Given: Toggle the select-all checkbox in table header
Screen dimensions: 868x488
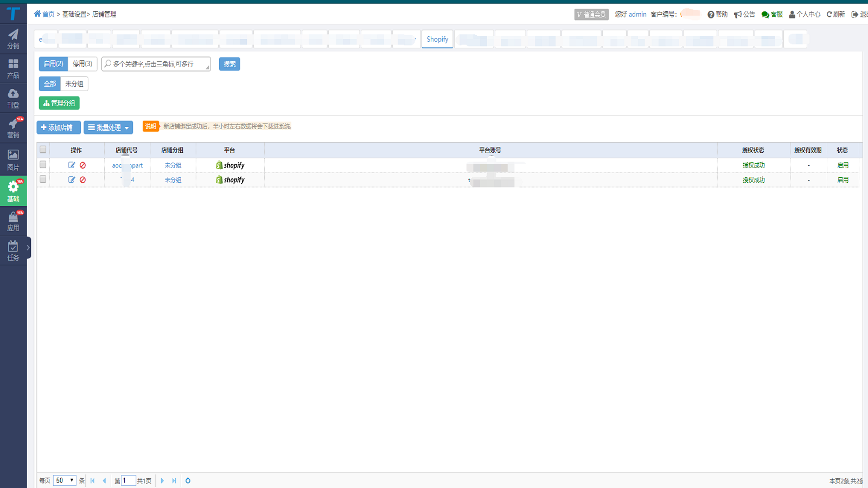Looking at the screenshot, I should [x=43, y=150].
